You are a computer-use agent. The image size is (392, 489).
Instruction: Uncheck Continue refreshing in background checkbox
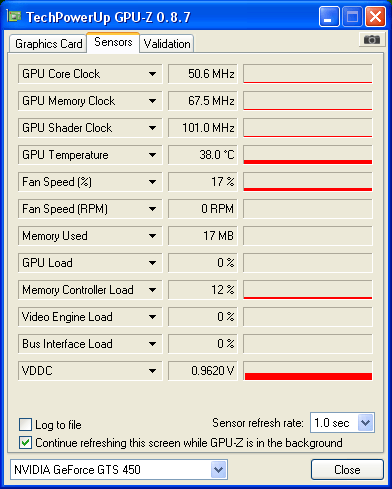pos(26,443)
